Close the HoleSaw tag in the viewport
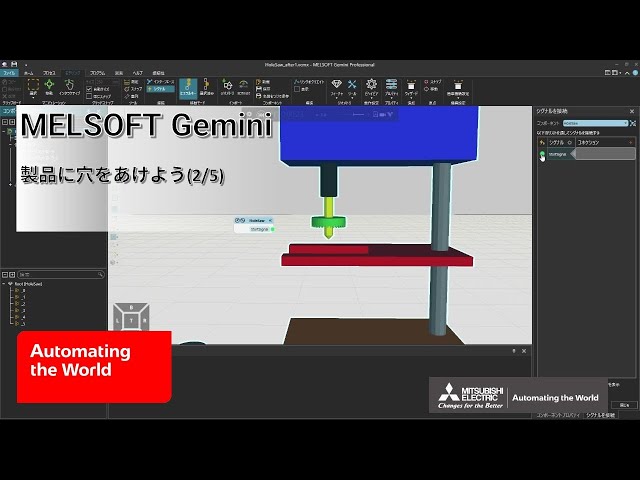The width and height of the screenshot is (640, 480). (x=270, y=220)
